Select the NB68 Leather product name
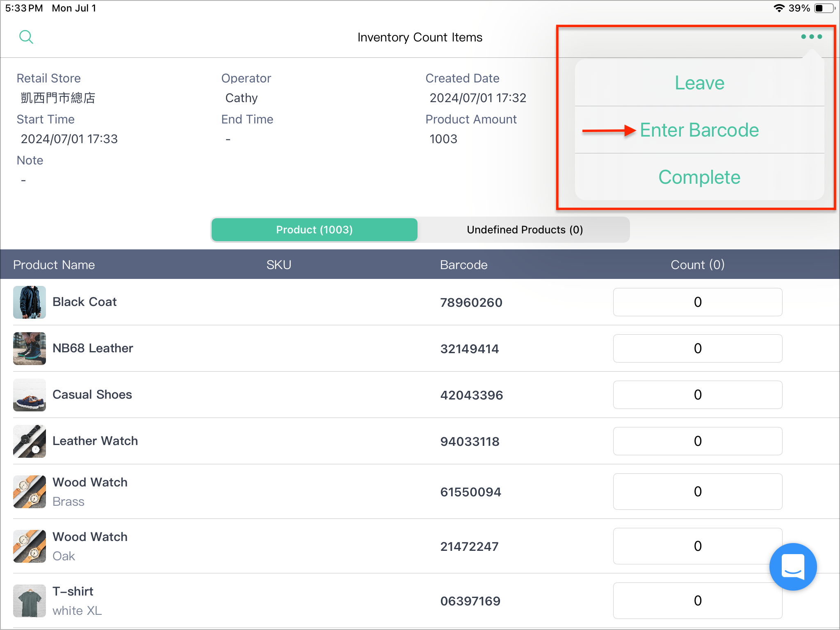 tap(93, 348)
